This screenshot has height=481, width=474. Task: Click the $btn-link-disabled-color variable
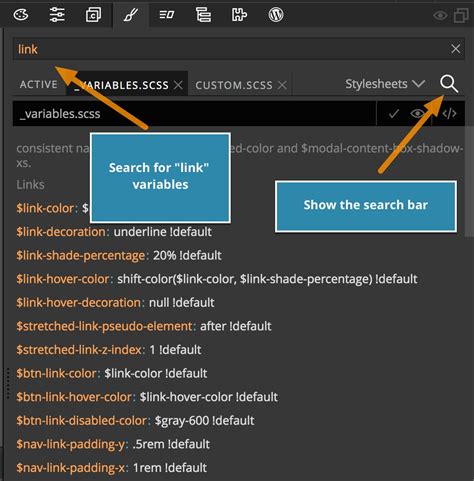(x=81, y=421)
